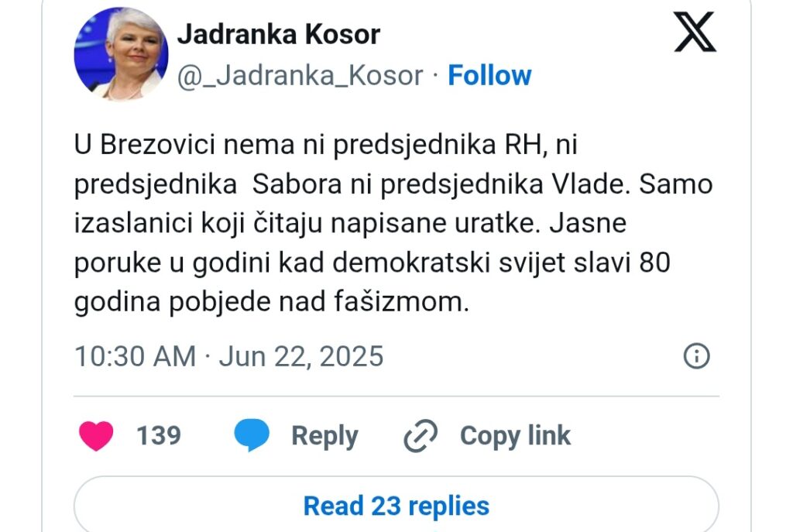Viewport: 793px width, 532px height.
Task: Click the 139 likes count
Action: [159, 435]
